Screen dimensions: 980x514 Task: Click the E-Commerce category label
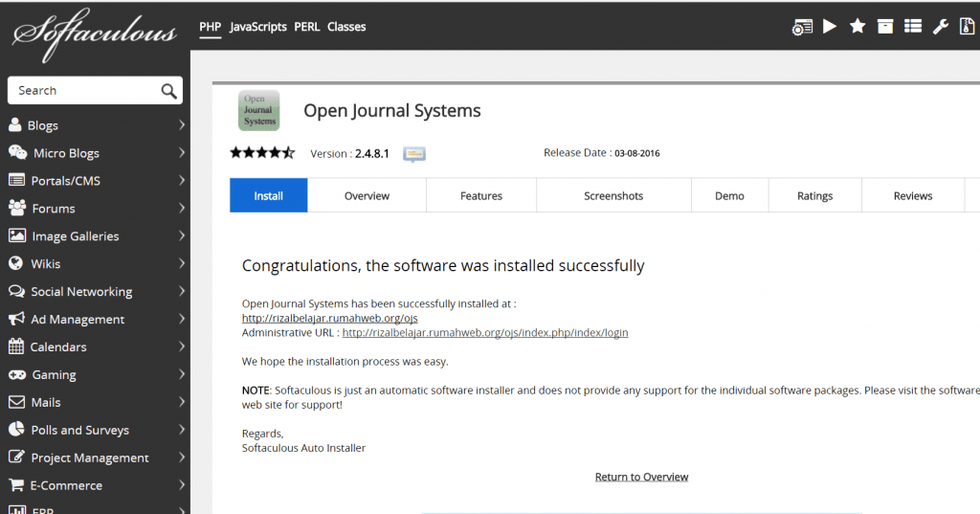click(x=66, y=486)
